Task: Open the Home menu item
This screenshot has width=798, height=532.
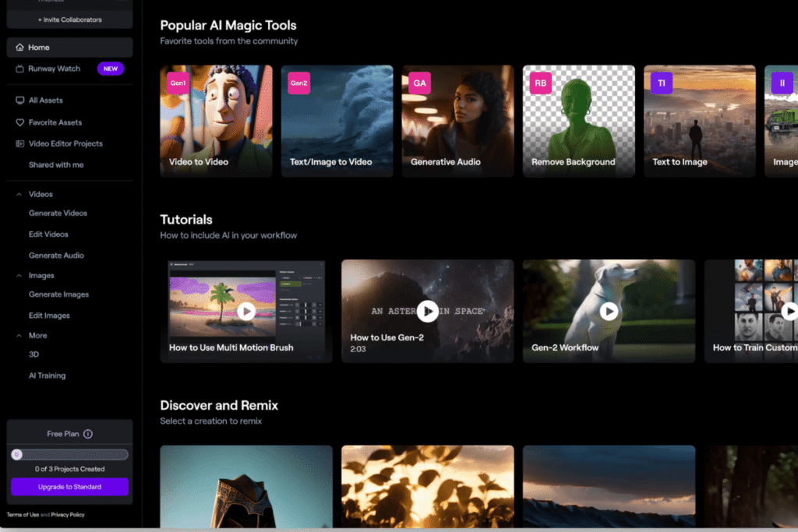Action: [x=69, y=48]
